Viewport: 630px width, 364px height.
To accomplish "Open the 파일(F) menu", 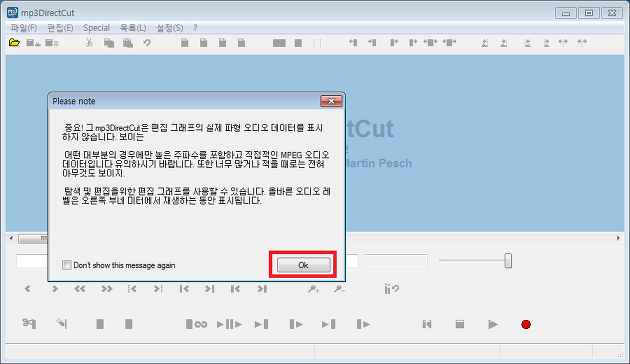I will (x=24, y=28).
